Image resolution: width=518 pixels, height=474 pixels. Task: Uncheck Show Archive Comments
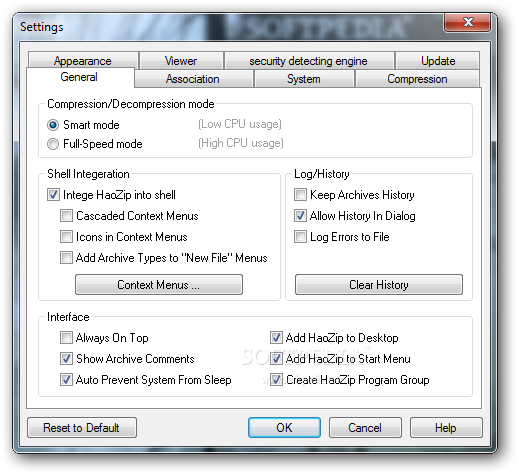click(x=66, y=359)
